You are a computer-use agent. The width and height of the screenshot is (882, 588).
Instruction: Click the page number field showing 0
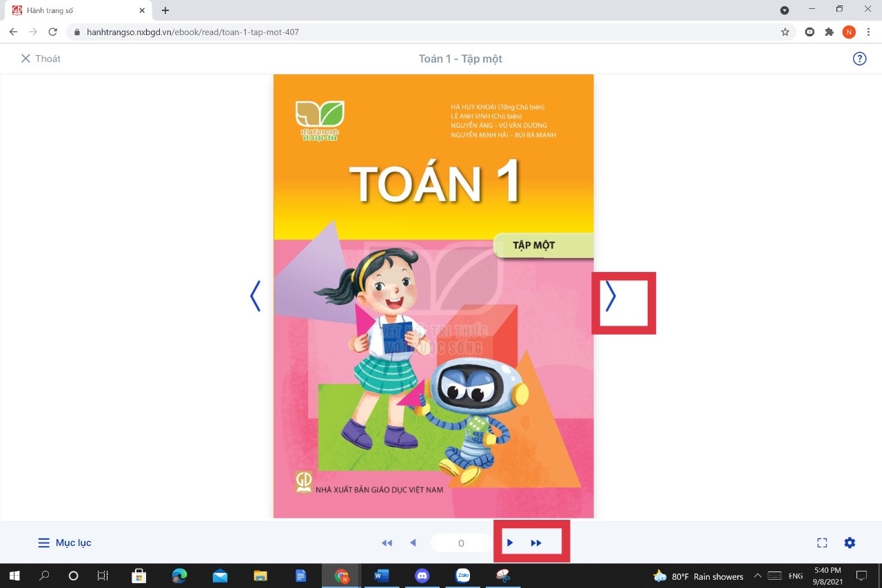pos(461,543)
